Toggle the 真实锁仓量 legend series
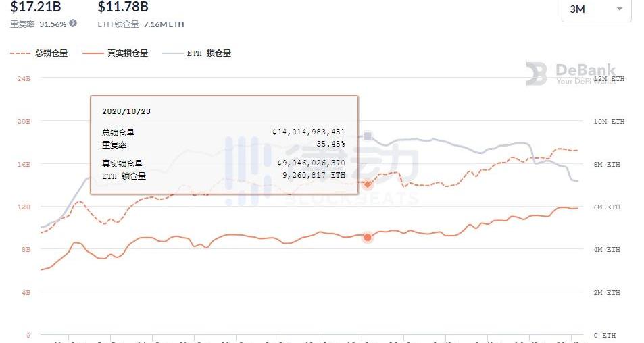Viewport: 644px width, 343px height. [x=115, y=53]
